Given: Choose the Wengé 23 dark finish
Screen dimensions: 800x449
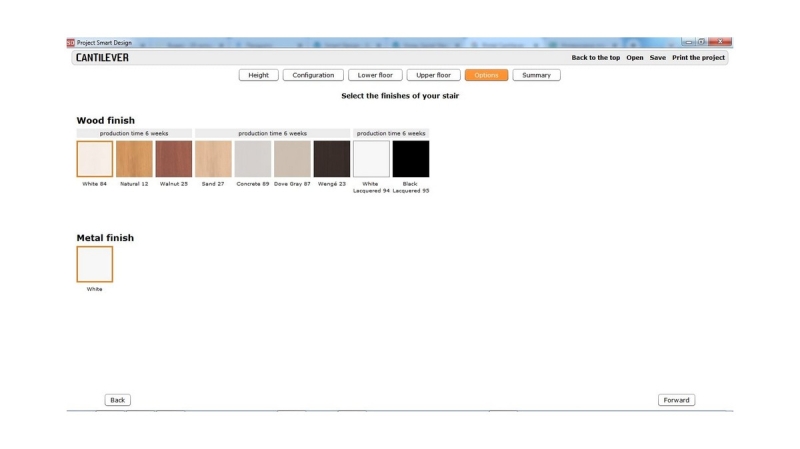Looking at the screenshot, I should pos(332,159).
